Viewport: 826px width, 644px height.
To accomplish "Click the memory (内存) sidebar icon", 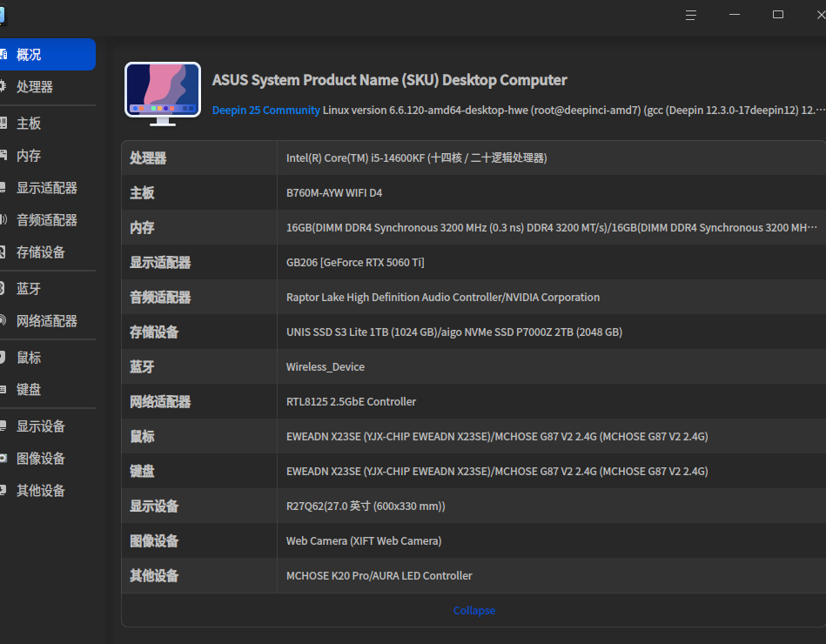I will pyautogui.click(x=3, y=156).
